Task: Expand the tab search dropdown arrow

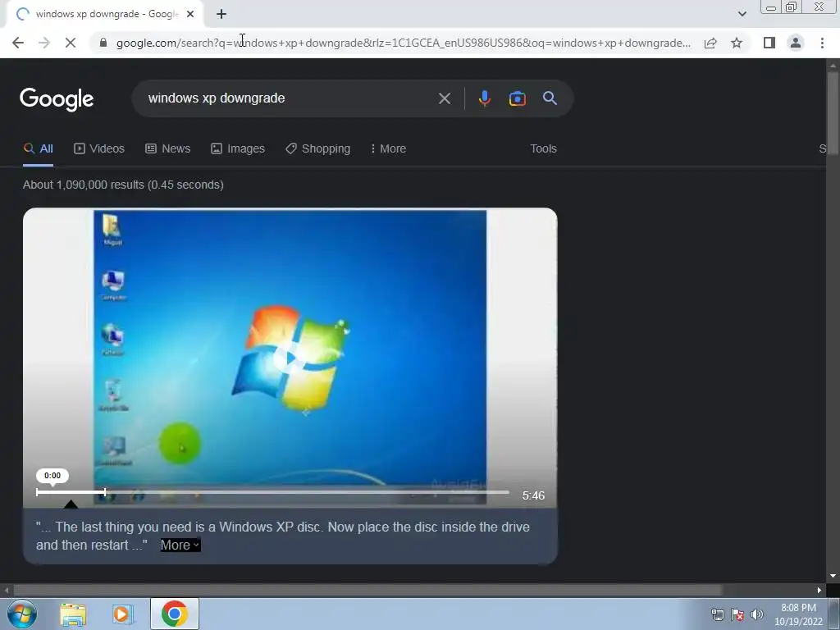Action: [x=742, y=14]
